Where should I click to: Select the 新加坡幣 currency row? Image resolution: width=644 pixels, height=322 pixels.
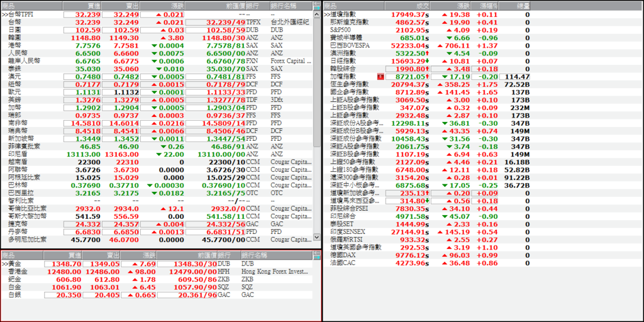[157, 138]
